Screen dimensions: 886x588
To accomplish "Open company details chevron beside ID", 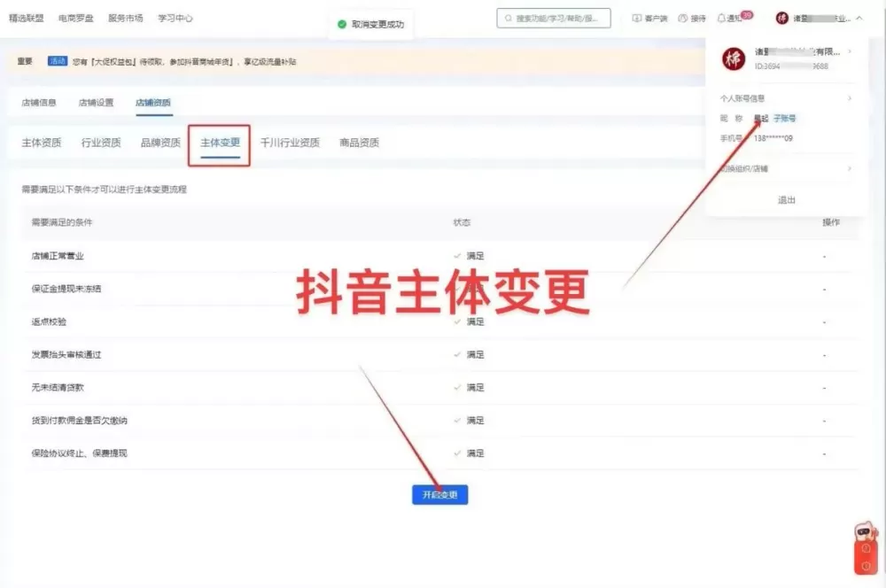I will pos(850,51).
